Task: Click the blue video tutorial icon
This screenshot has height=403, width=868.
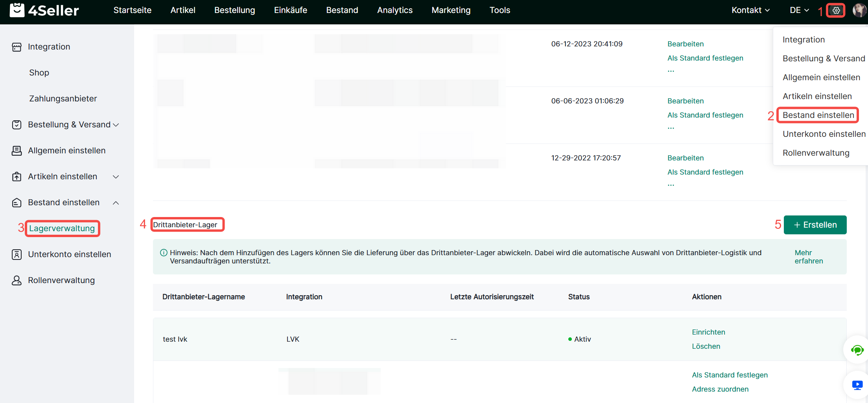Action: tap(857, 385)
